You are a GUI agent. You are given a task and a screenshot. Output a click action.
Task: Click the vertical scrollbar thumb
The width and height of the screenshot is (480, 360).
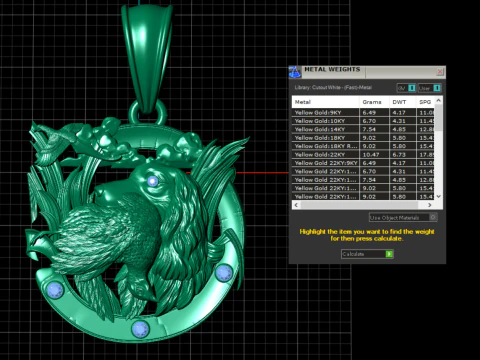[439, 117]
